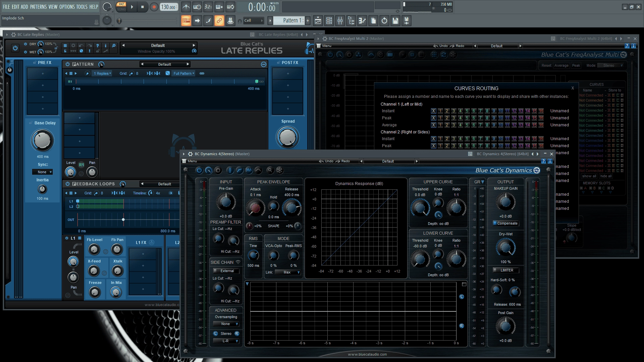Click Dynamics waveform display icon
The width and height of the screenshot is (644, 362).
pos(249,170)
